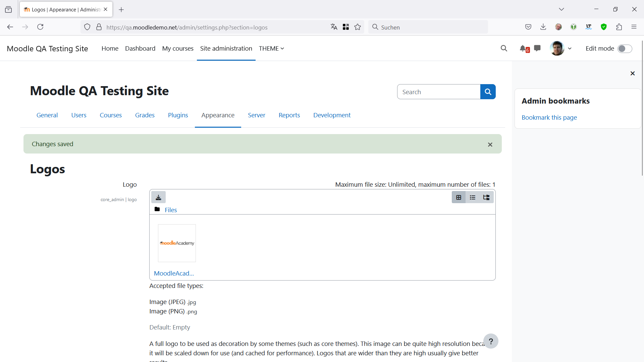Switch to the Server tab
The width and height of the screenshot is (644, 362).
pyautogui.click(x=257, y=115)
